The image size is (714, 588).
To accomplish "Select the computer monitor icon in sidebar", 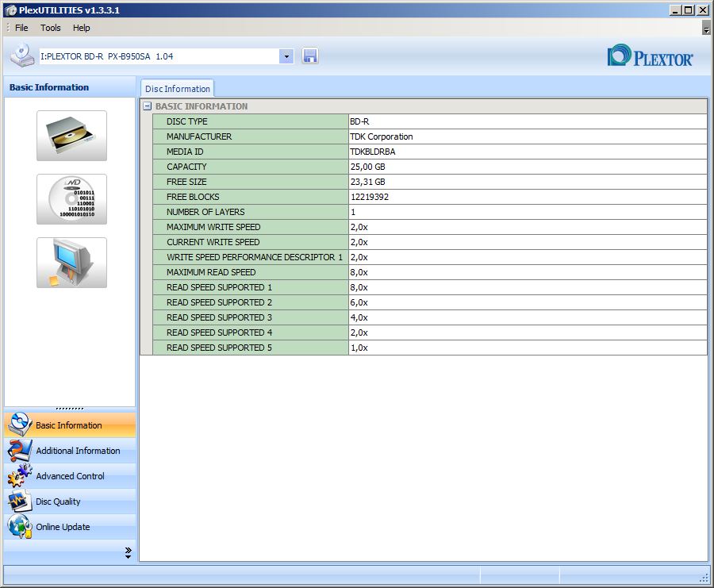I will (x=72, y=263).
